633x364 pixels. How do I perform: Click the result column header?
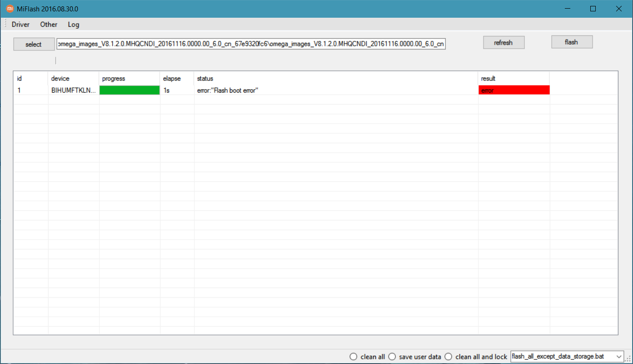[x=514, y=79]
